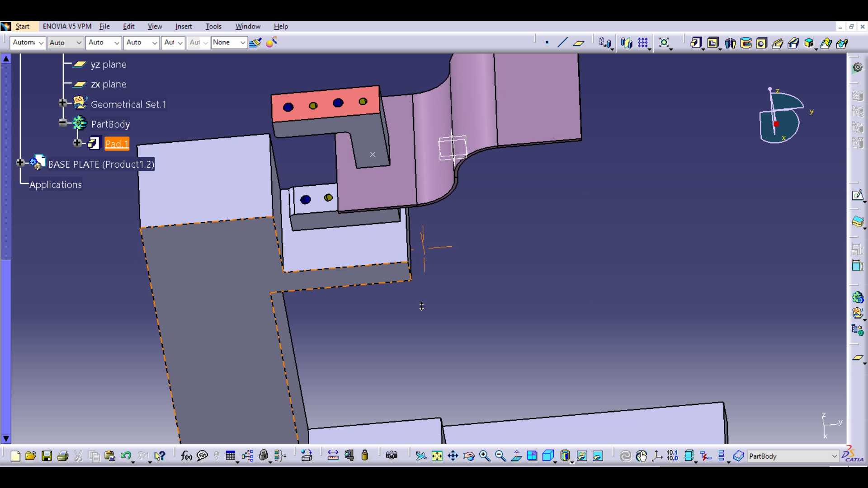Click the Zoom In magnifier icon
868x488 pixels.
(x=485, y=456)
